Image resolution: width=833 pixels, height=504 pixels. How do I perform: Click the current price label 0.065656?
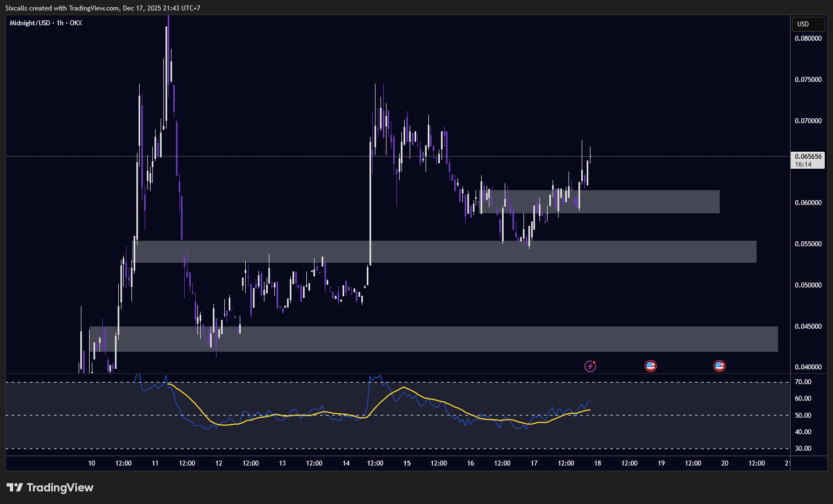[808, 157]
